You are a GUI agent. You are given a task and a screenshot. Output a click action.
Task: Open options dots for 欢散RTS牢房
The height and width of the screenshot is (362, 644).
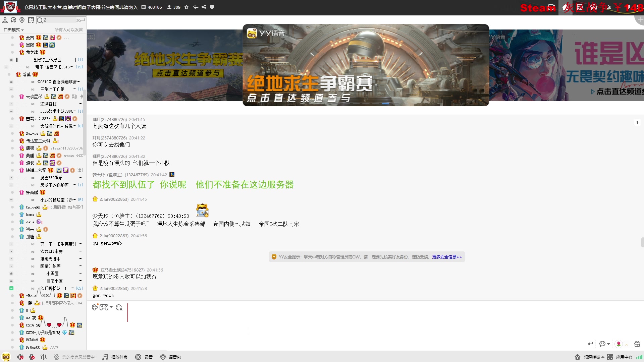(80, 251)
